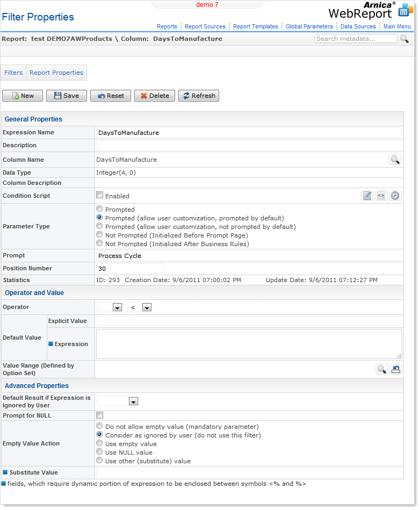
Task: Open the Data Sources menu link
Action: click(x=358, y=26)
